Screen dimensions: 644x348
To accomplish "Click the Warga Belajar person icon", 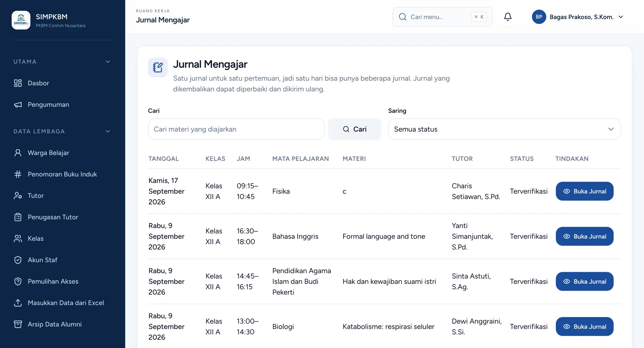I will click(18, 153).
